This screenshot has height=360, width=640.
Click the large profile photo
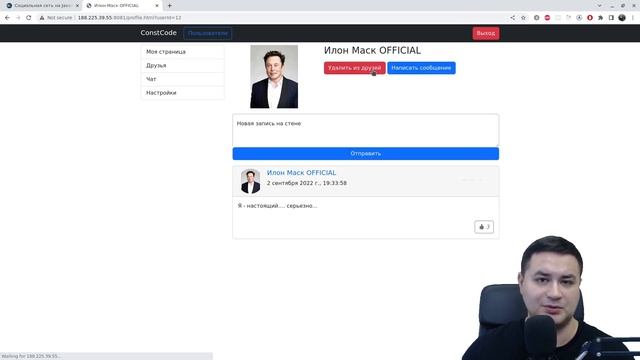(x=274, y=77)
